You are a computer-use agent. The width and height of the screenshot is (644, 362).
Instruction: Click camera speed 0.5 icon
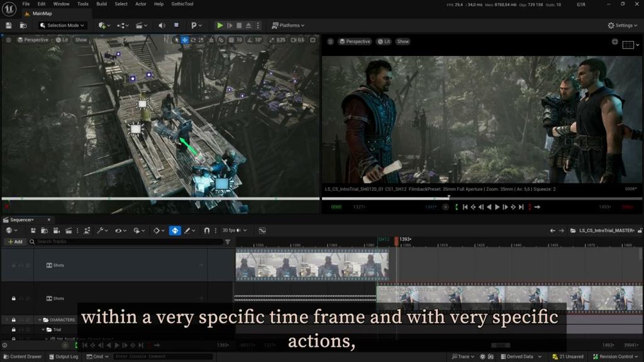tap(297, 40)
